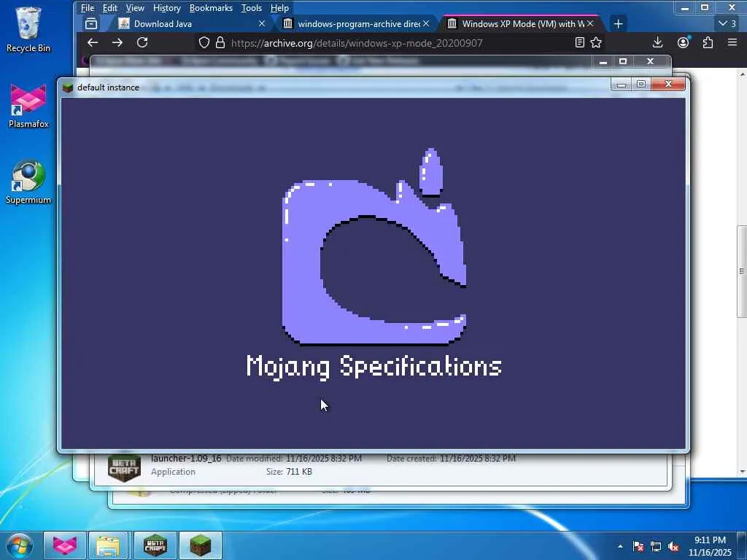Open the Action Center flag tray icon

(638, 546)
